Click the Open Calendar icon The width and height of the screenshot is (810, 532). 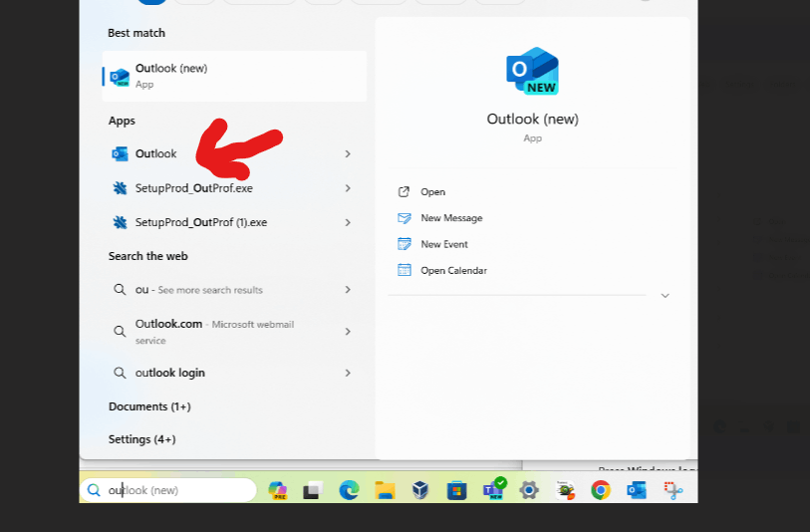coord(404,270)
